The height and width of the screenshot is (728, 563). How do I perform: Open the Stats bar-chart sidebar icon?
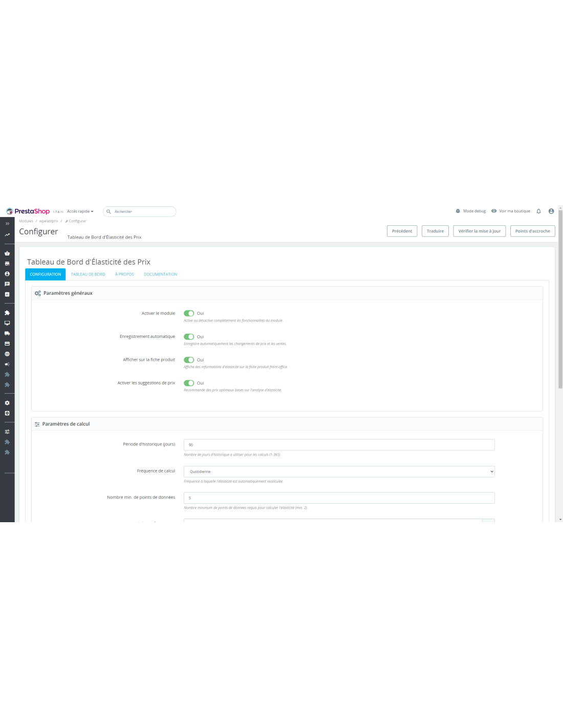coord(7,294)
